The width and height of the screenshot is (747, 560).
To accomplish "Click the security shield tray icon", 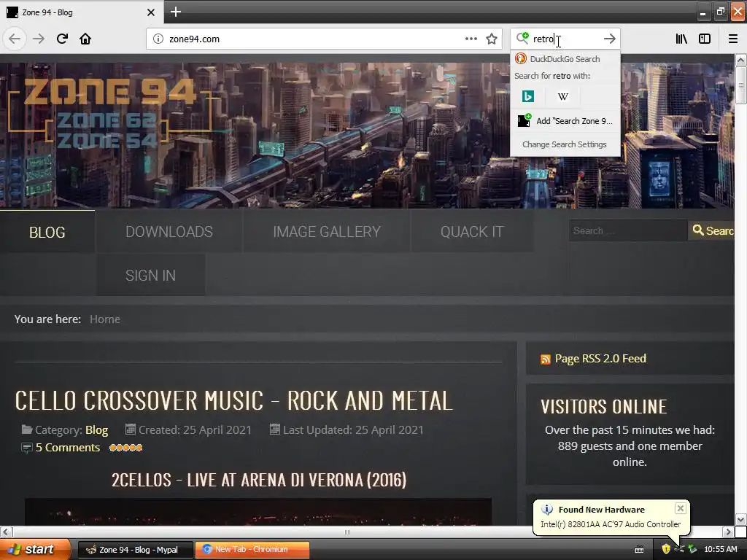I will pos(666,549).
